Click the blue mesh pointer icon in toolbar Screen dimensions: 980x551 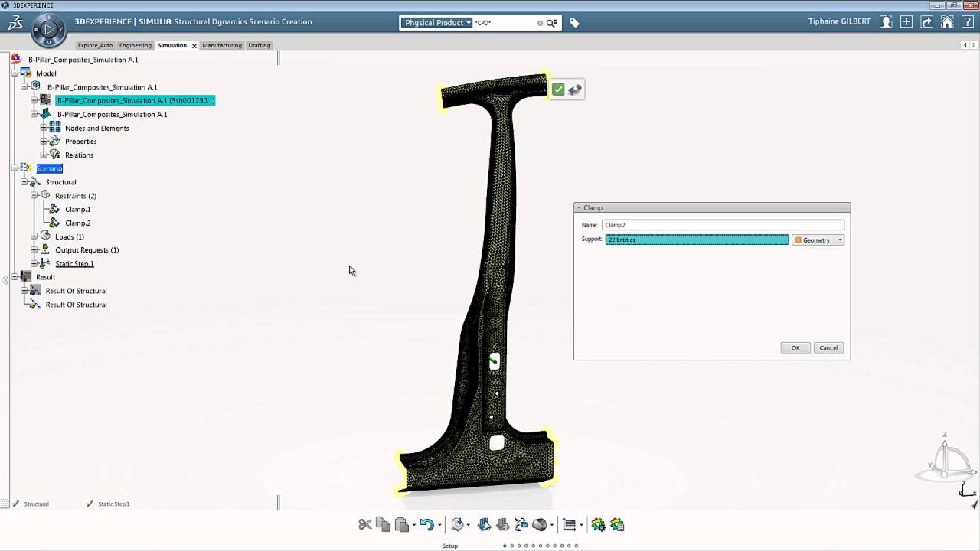click(484, 524)
